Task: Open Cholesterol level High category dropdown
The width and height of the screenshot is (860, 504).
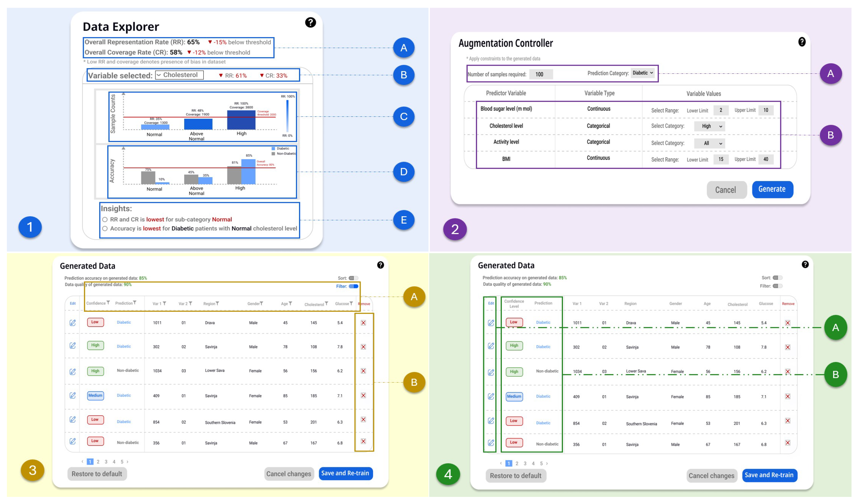Action: [709, 126]
